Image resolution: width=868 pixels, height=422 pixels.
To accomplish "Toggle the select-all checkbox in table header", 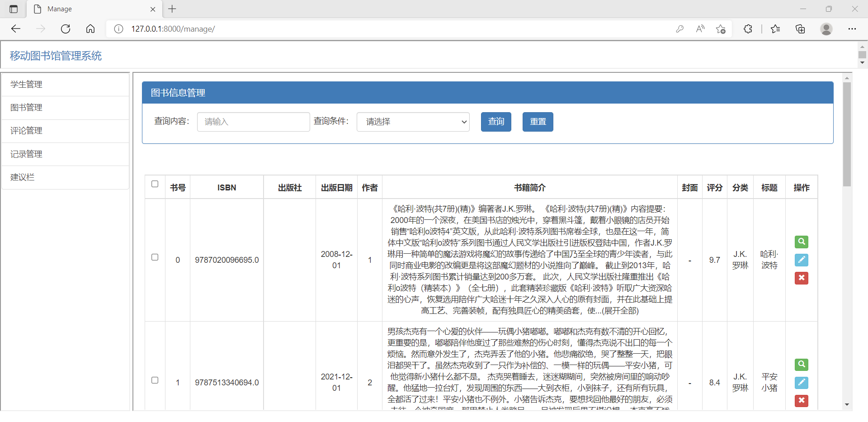I will pyautogui.click(x=155, y=184).
